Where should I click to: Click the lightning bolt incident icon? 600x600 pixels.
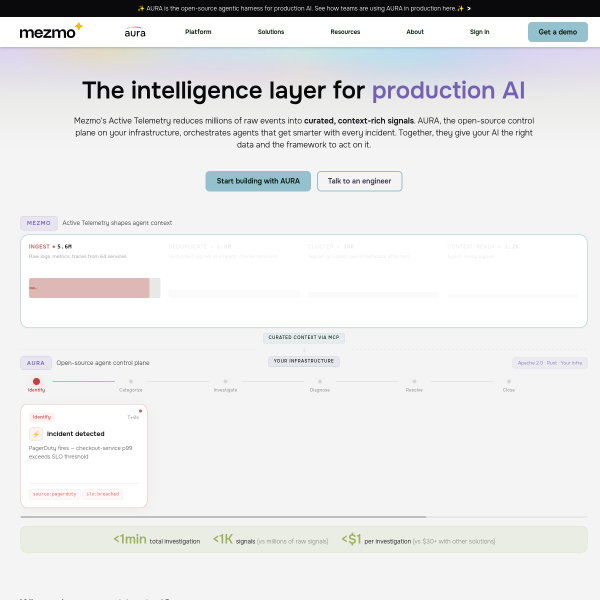tap(36, 434)
